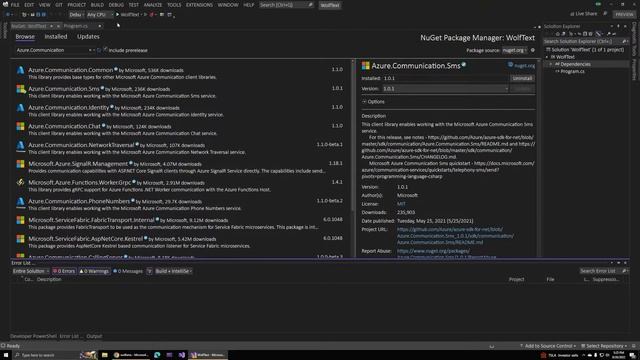This screenshot has height=360, width=640.
Task: Open Add to Source Control dropdown
Action: click(x=548, y=346)
